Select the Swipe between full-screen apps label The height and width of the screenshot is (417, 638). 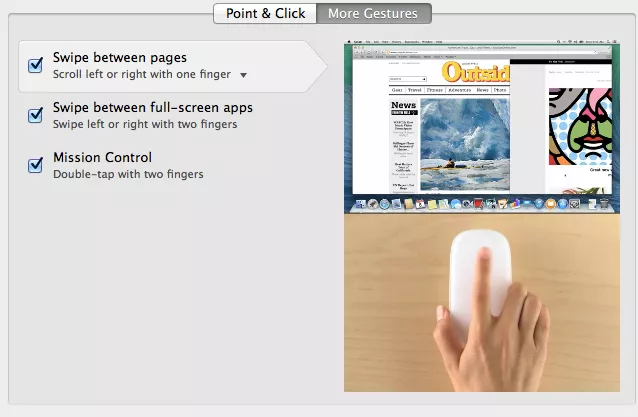(x=152, y=108)
